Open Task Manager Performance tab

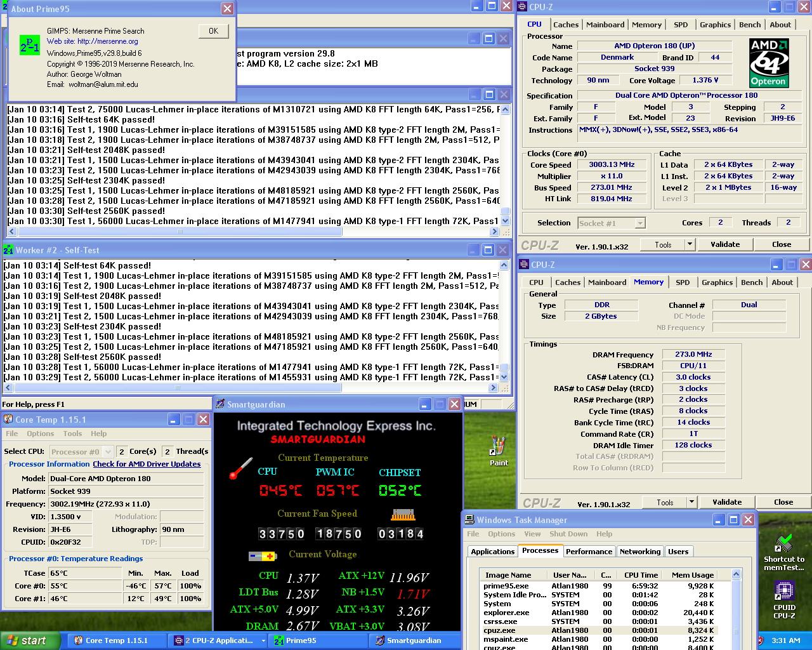tap(589, 552)
